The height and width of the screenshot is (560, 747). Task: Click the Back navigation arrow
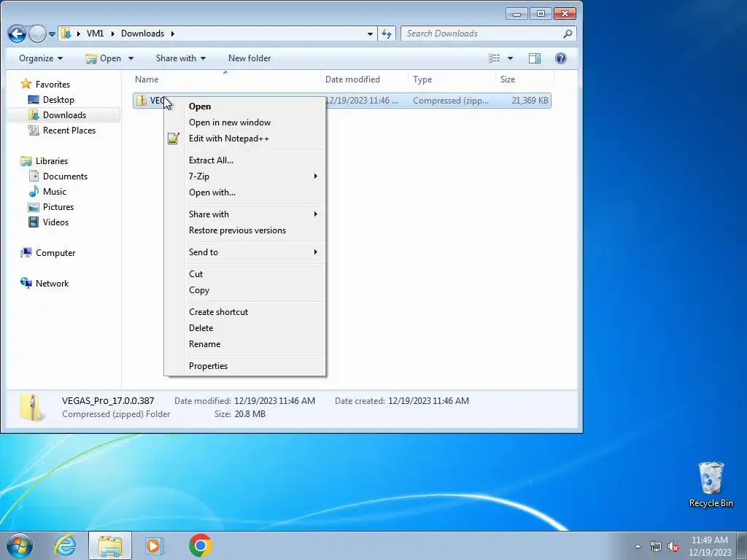coord(17,34)
